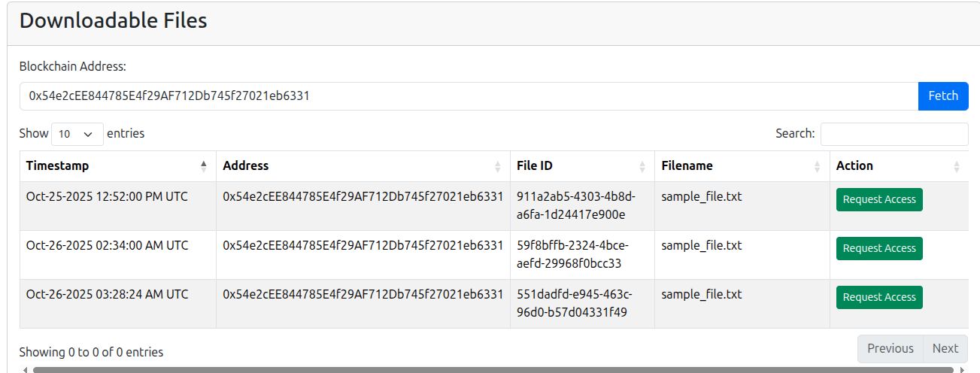The width and height of the screenshot is (980, 373).
Task: Select timestamp Oct-25-2025 12:52:00 PM UTC
Action: pos(107,197)
